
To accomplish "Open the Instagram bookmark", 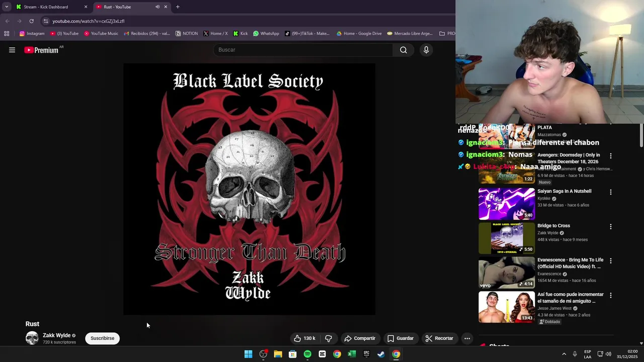I will click(x=32, y=34).
